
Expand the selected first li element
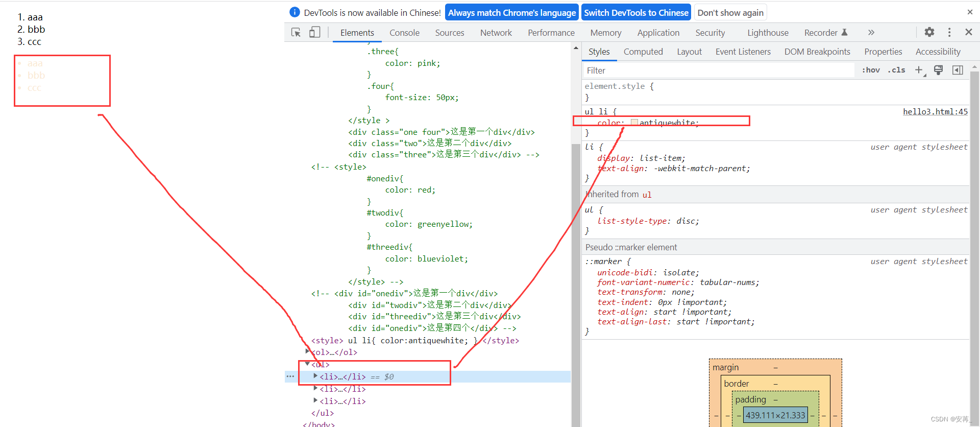tap(315, 376)
